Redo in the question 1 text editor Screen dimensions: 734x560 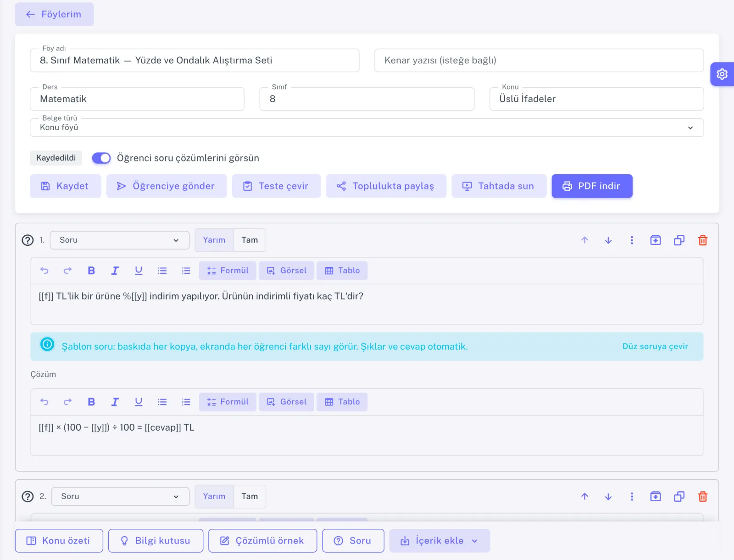click(67, 271)
